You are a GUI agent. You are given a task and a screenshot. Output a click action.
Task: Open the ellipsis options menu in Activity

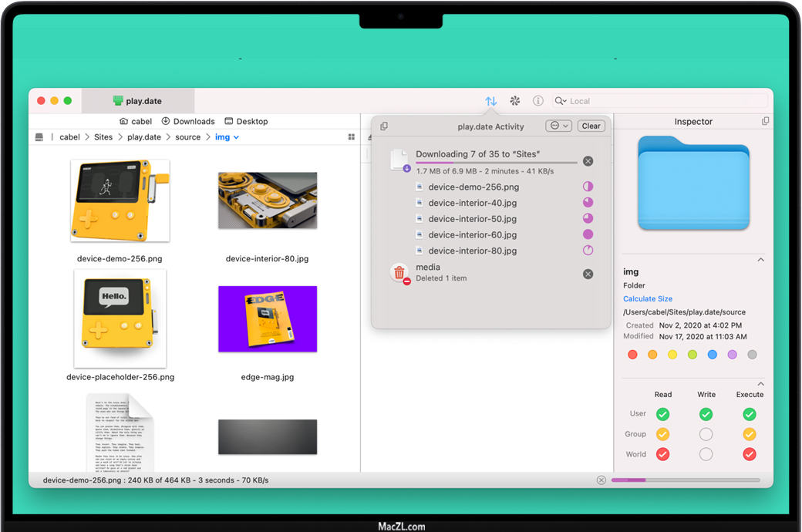coord(558,126)
